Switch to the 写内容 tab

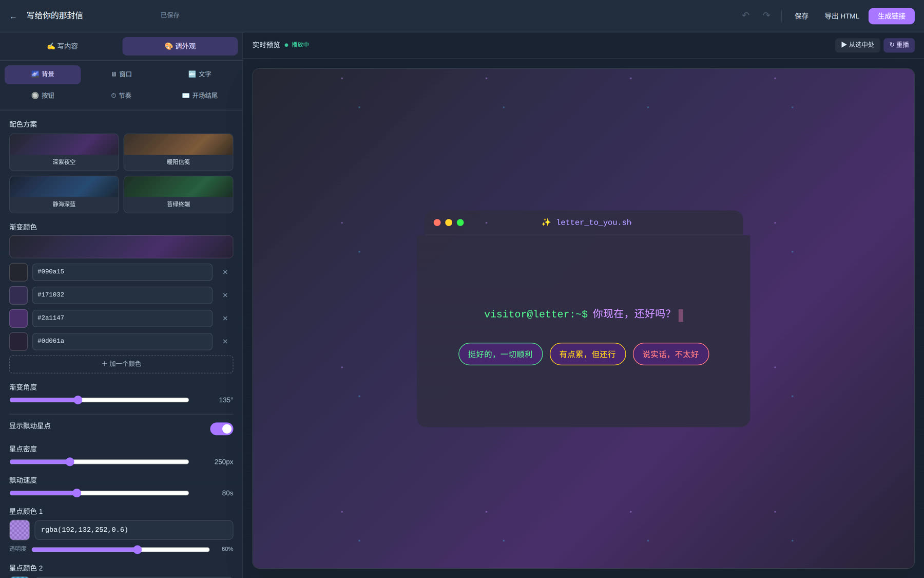(63, 46)
